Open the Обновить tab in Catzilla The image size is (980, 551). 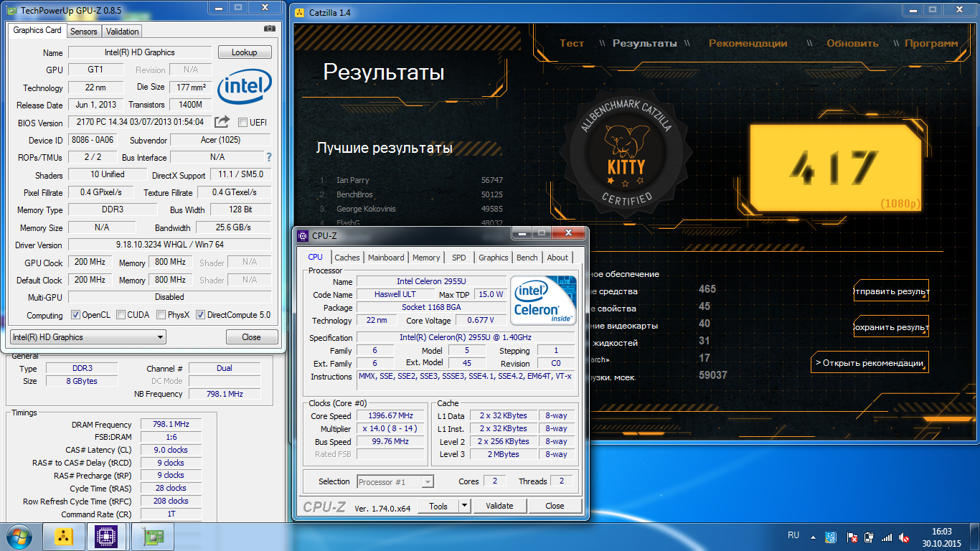pyautogui.click(x=852, y=43)
